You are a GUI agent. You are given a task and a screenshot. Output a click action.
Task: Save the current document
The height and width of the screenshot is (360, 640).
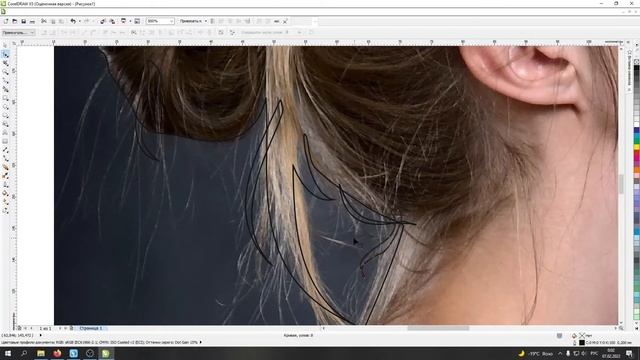[24, 21]
